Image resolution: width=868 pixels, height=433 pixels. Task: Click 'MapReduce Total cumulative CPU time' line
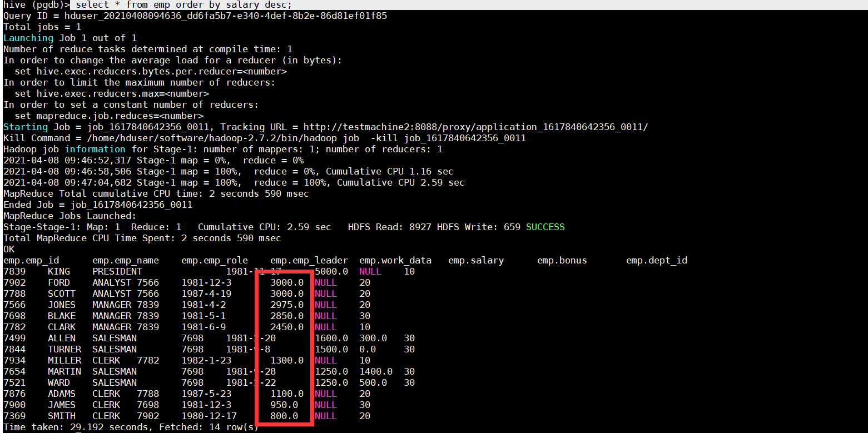[156, 193]
